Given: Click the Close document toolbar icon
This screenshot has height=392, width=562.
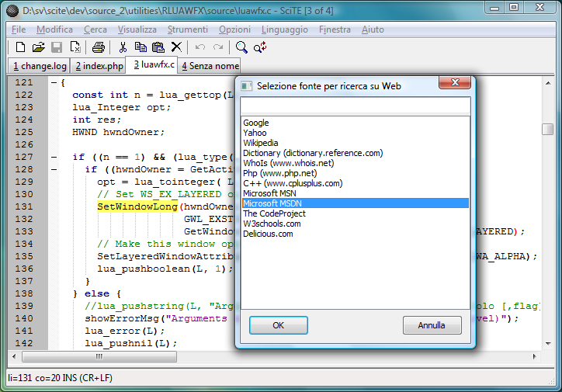Looking at the screenshot, I should 75,47.
